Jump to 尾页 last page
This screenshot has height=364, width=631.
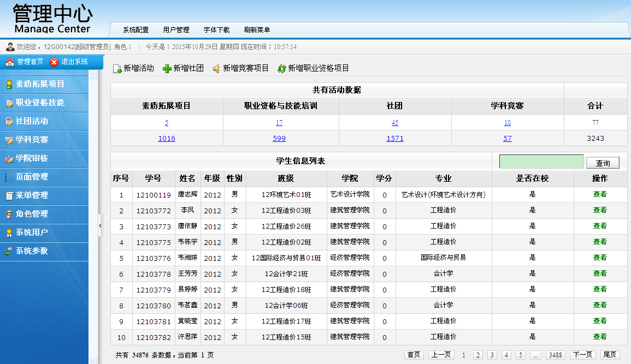[610, 355]
